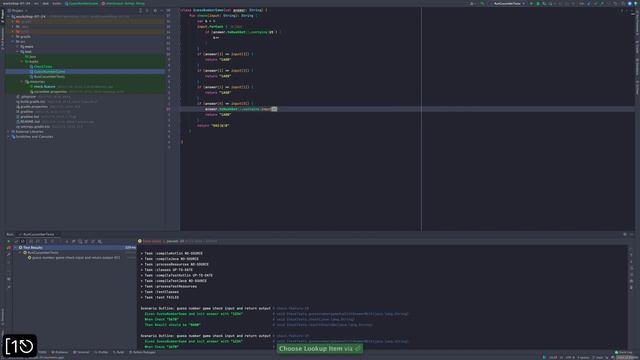
Task: Expand the main folder in project tree
Action: coord(18,47)
